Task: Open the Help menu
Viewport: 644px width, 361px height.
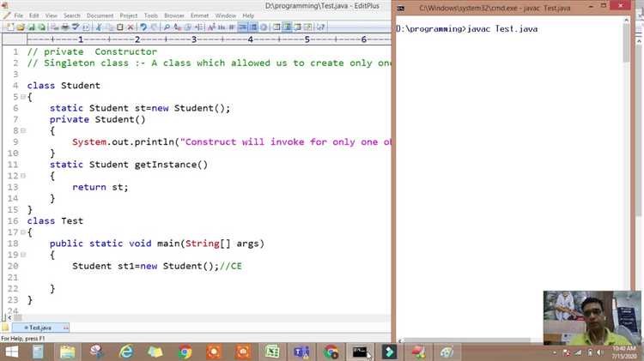Action: pyautogui.click(x=248, y=15)
